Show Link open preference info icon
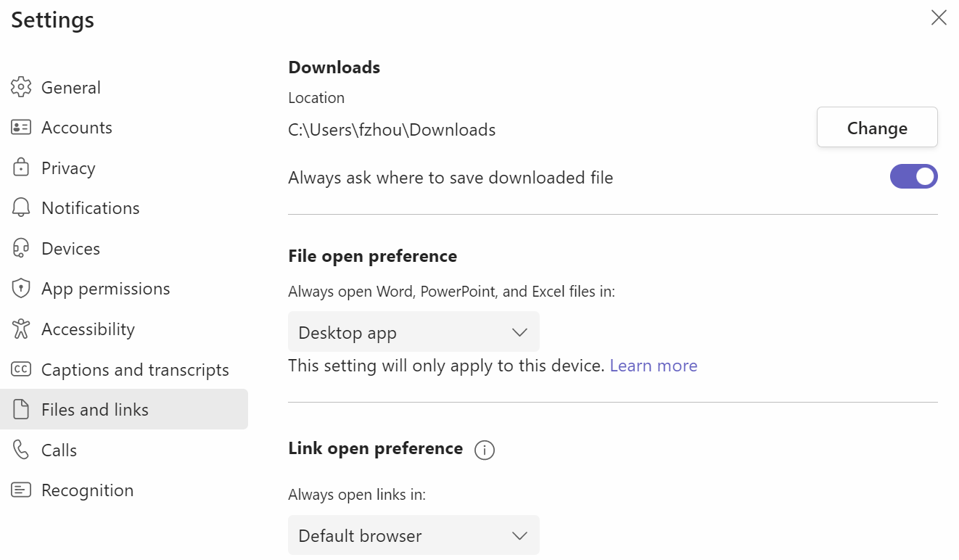 (484, 450)
